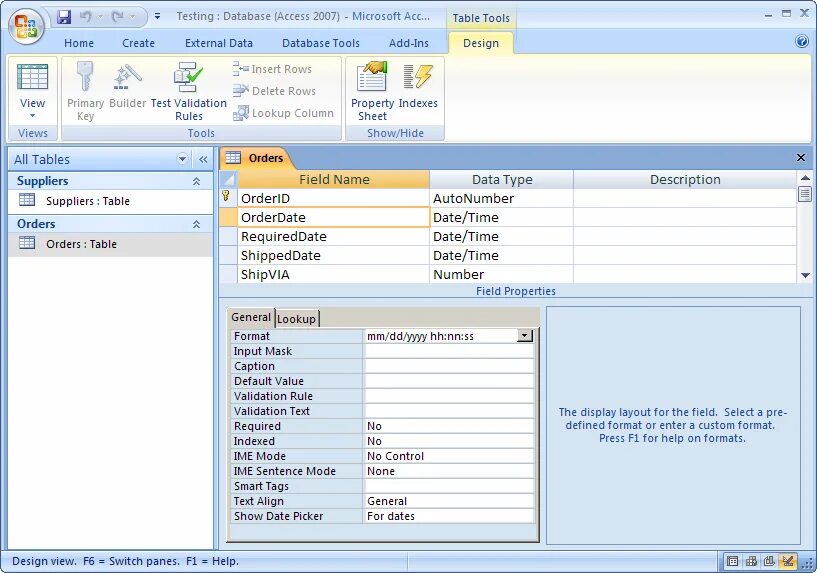Viewport: 817px width, 573px height.
Task: Click the ShippedDate field name cell
Action: coord(333,255)
